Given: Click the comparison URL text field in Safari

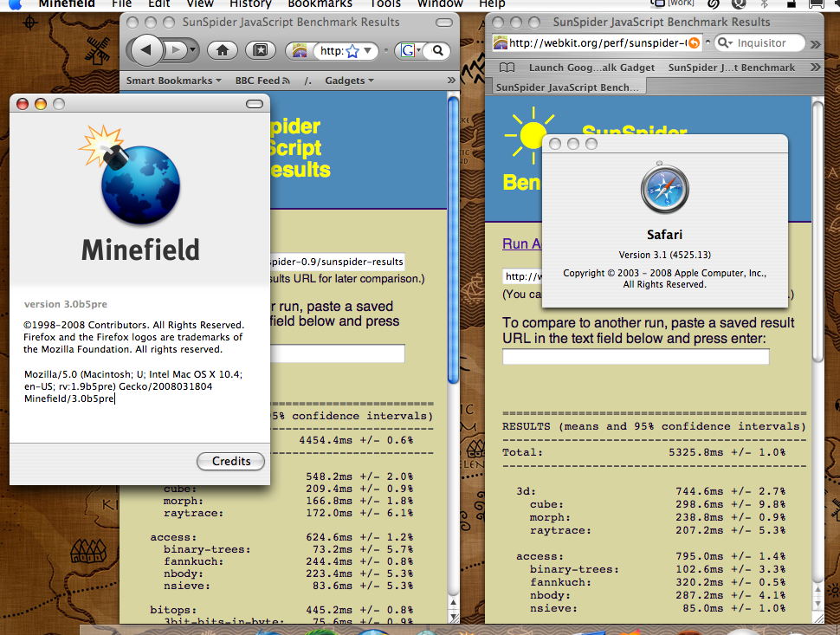Looking at the screenshot, I should [636, 356].
